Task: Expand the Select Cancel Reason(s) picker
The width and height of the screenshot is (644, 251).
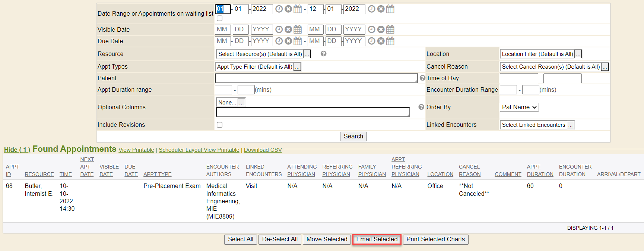Action: point(605,67)
